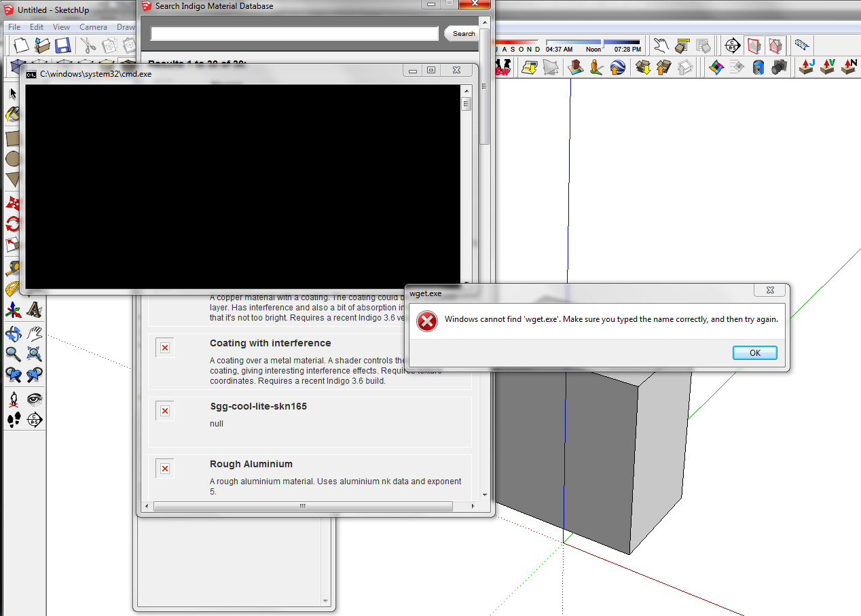Select the Pan hand tool

click(x=35, y=333)
